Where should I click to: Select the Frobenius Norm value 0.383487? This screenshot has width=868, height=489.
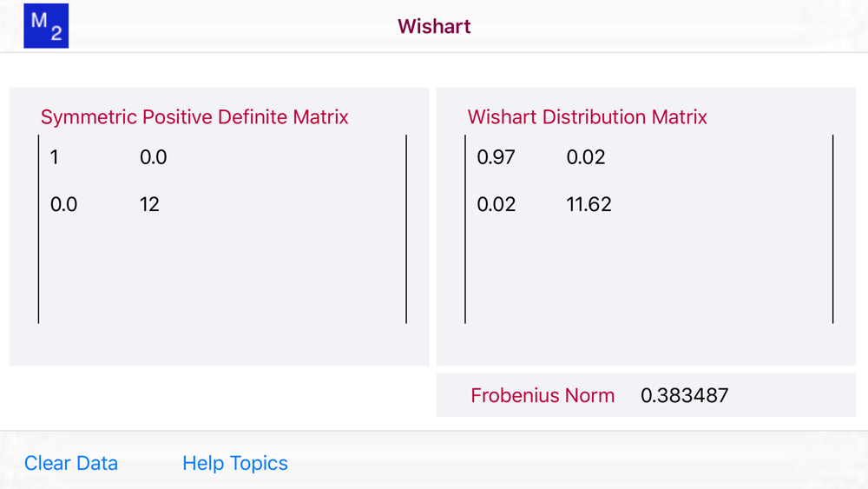click(685, 395)
